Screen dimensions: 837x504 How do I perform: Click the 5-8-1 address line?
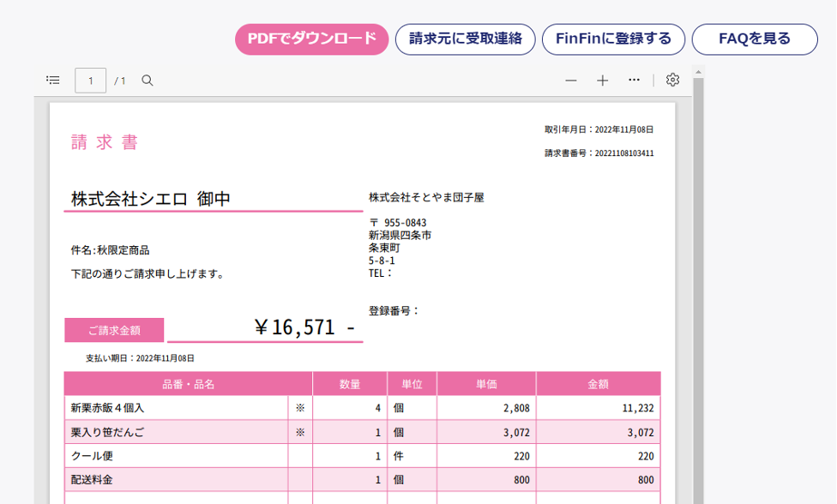(382, 261)
